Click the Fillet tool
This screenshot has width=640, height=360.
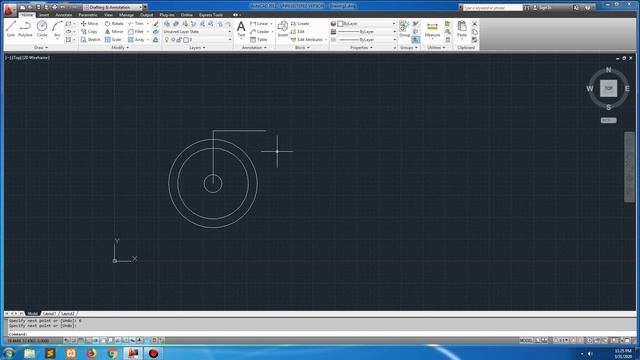click(136, 31)
